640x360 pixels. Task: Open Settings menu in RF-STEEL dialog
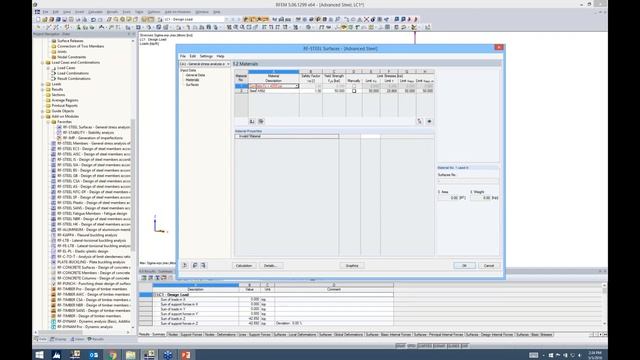pyautogui.click(x=206, y=56)
